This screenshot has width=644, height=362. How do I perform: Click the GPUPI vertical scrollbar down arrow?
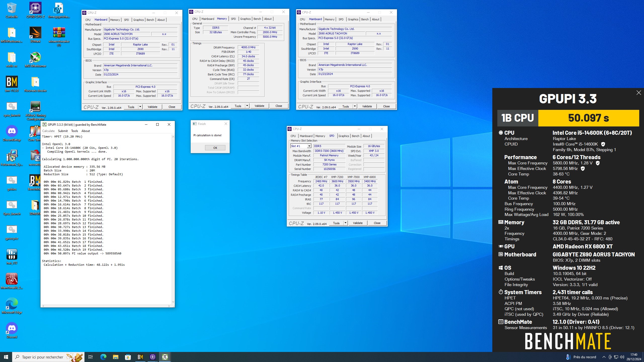(173, 302)
